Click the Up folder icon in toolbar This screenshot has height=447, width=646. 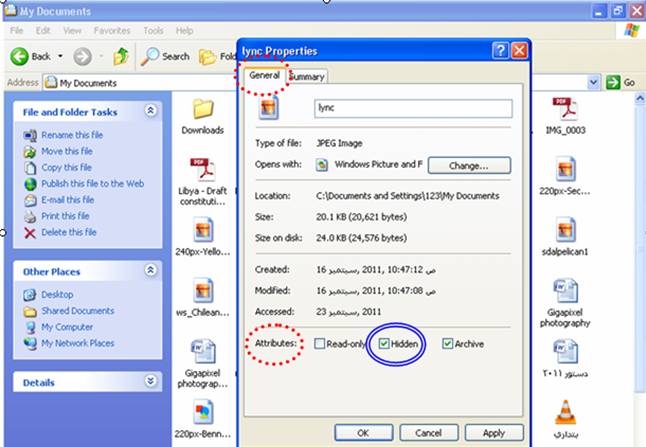[121, 56]
